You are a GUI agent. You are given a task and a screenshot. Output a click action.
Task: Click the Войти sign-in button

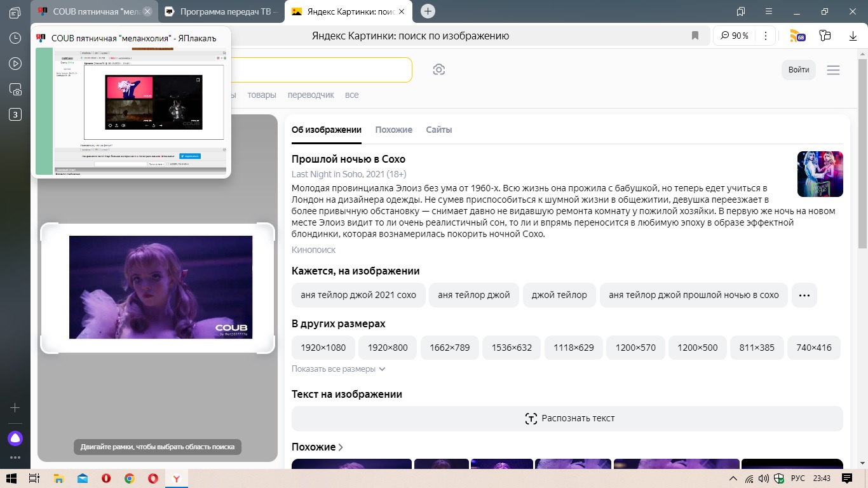(799, 70)
